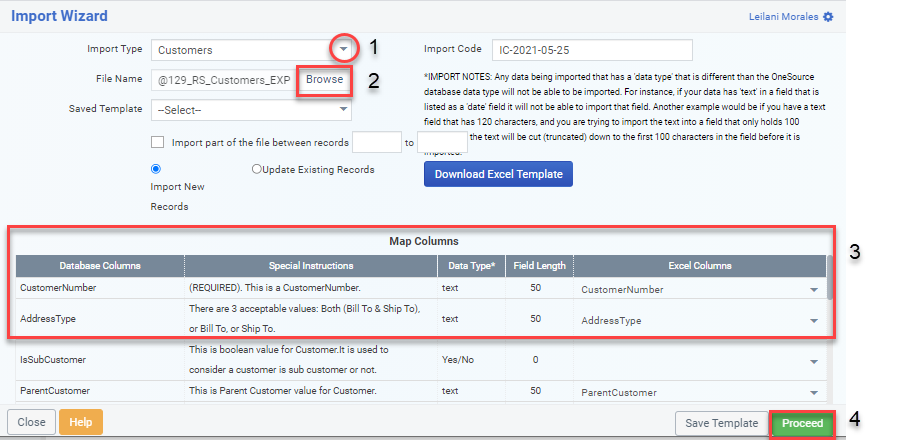Choose Update Existing Records option
This screenshot has height=440, width=904.
click(x=257, y=170)
